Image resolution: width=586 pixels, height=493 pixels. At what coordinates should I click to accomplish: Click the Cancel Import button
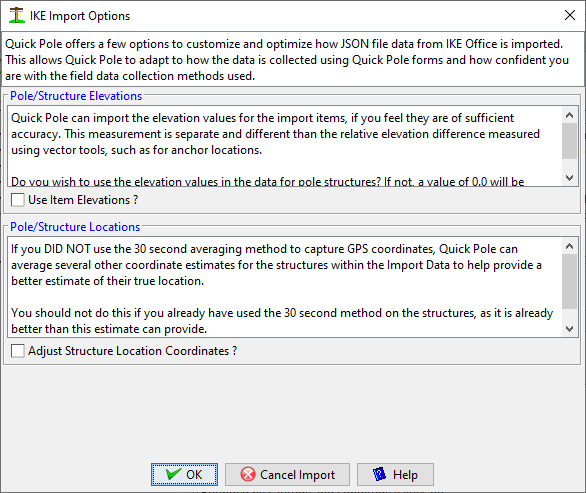(x=287, y=474)
